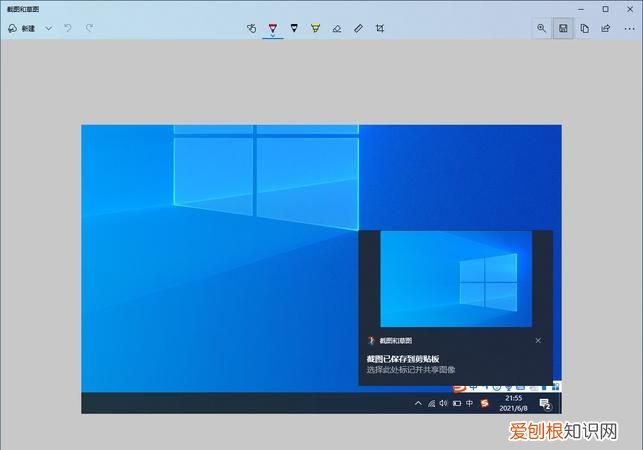Viewport: 643px width, 450px height.
Task: Open the See more three-dots menu
Action: pyautogui.click(x=629, y=29)
